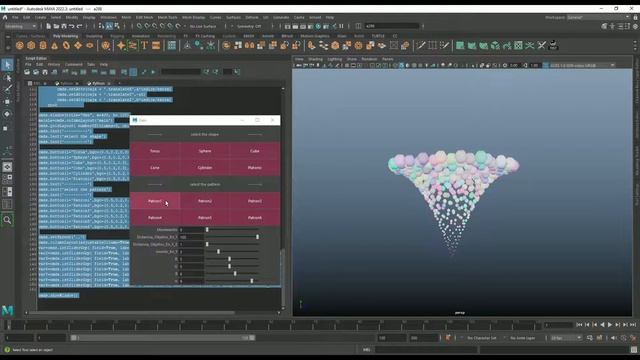Toggle Snap to Points magnet icon
This screenshot has height=360, width=640.
click(155, 26)
